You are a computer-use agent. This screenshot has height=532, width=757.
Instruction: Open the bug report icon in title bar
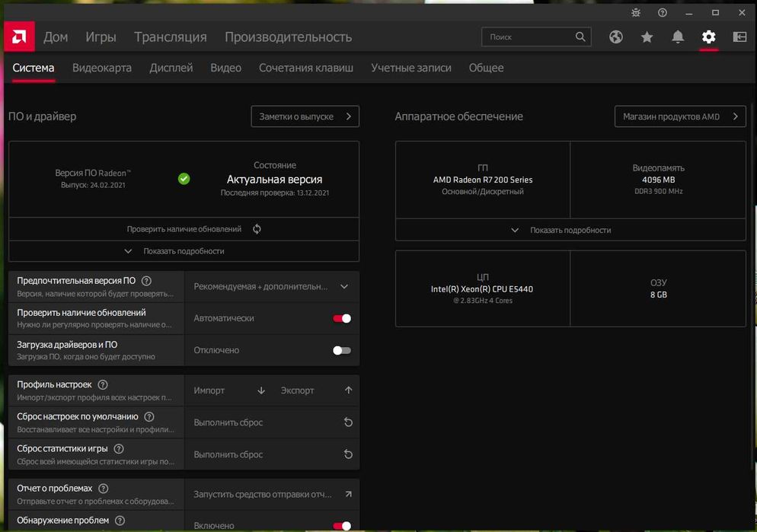(636, 13)
